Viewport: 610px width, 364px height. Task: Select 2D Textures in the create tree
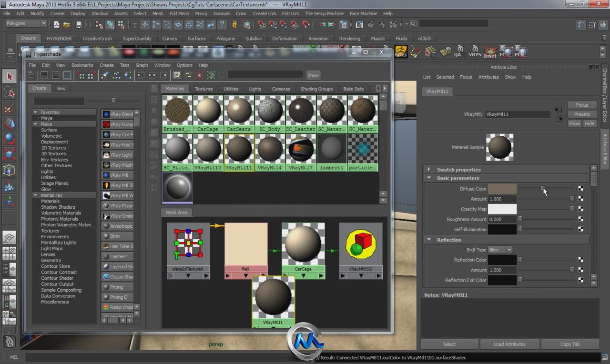pyautogui.click(x=53, y=148)
